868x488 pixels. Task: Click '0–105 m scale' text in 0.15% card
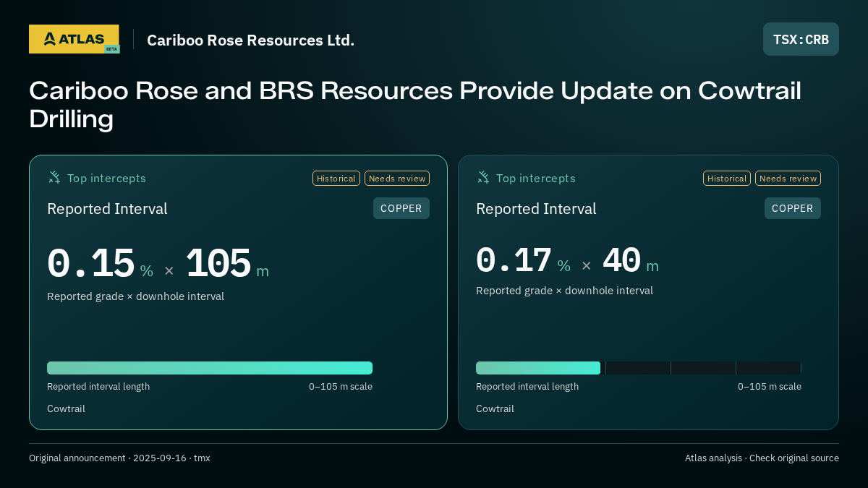(341, 387)
